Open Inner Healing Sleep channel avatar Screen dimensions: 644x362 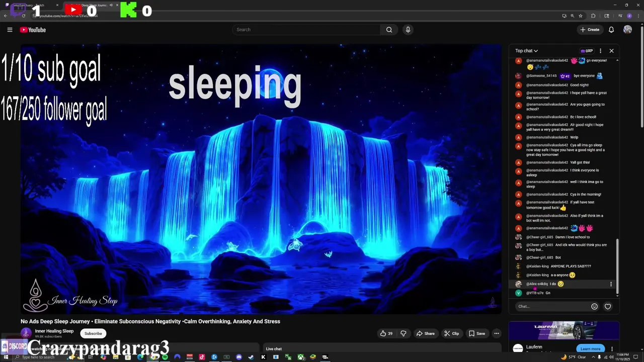pyautogui.click(x=26, y=333)
